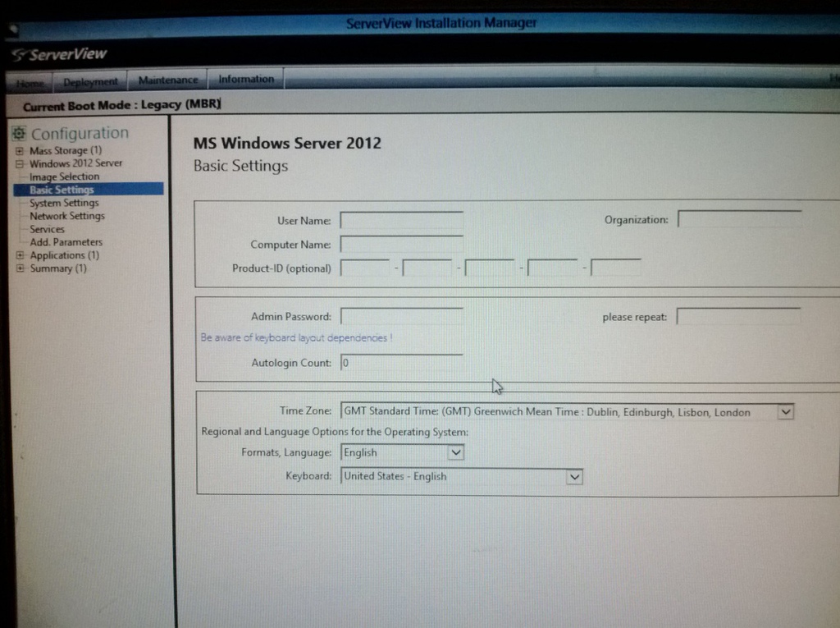Select Basic Settings in the tree
Screen dimensions: 840x628
[89, 190]
